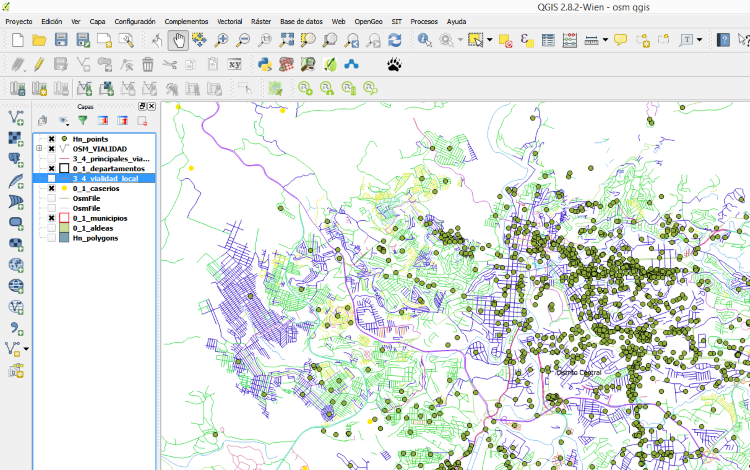Open the field calculator abacus icon
Viewport: 750px width, 470px height.
click(x=569, y=40)
